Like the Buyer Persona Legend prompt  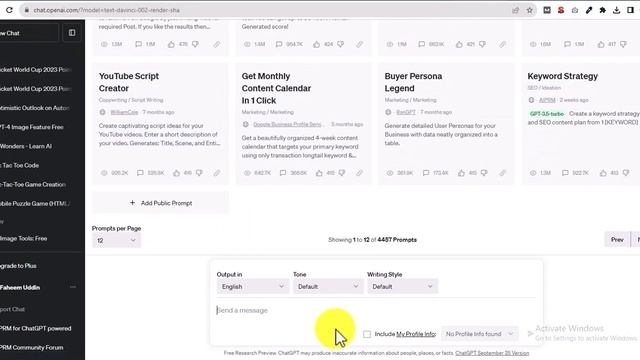pyautogui.click(x=461, y=173)
